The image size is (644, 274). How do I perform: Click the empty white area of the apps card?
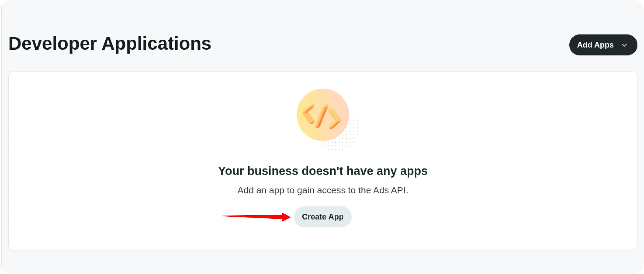pos(125,150)
